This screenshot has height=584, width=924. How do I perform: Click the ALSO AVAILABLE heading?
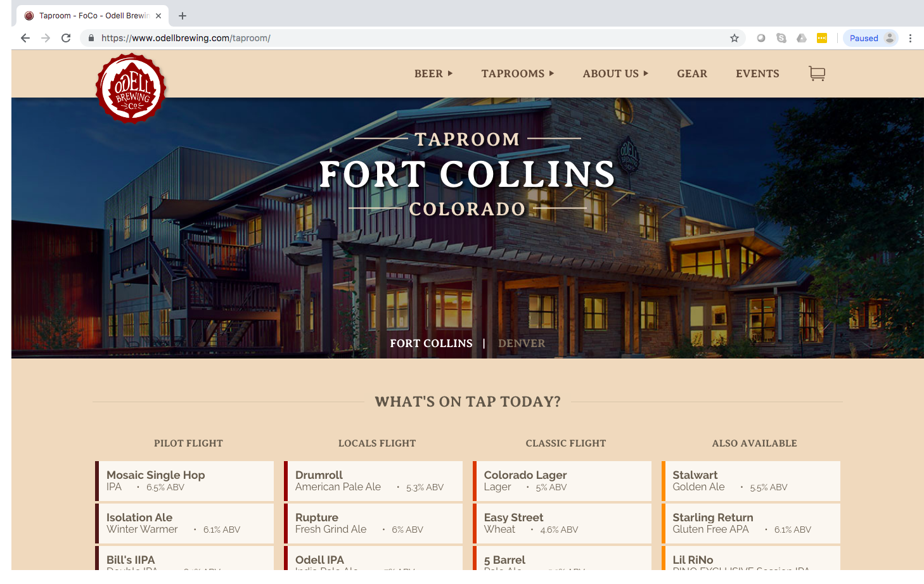[x=754, y=443]
